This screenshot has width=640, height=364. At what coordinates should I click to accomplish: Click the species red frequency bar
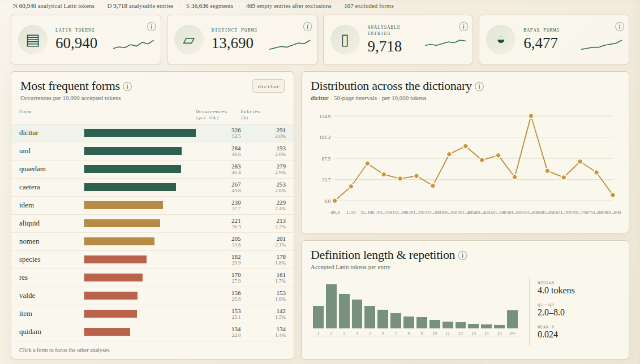click(x=115, y=259)
